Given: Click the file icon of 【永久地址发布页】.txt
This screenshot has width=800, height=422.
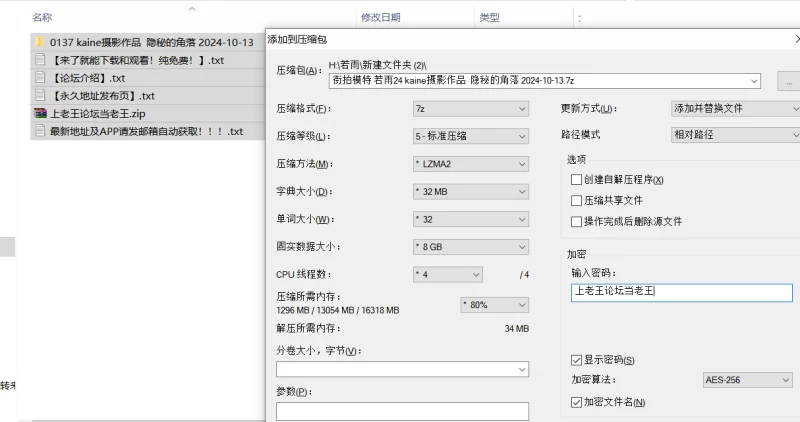Looking at the screenshot, I should [40, 96].
